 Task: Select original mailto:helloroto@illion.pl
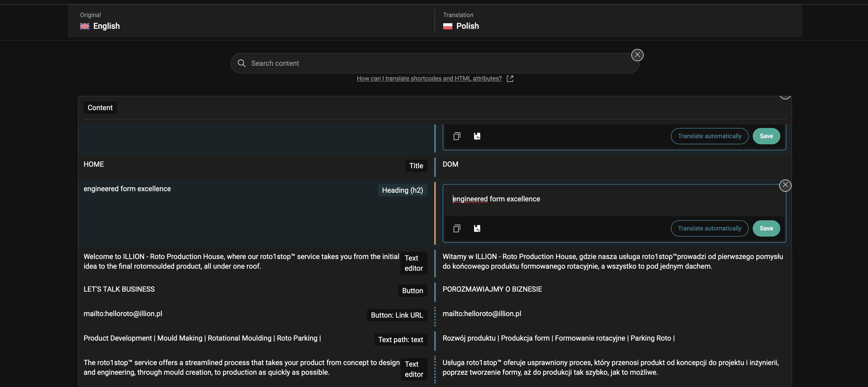(x=123, y=314)
